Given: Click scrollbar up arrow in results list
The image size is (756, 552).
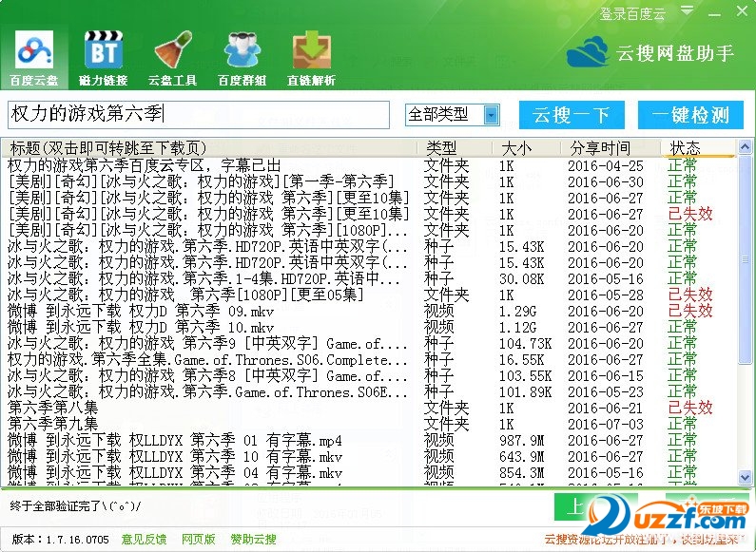Looking at the screenshot, I should [745, 146].
